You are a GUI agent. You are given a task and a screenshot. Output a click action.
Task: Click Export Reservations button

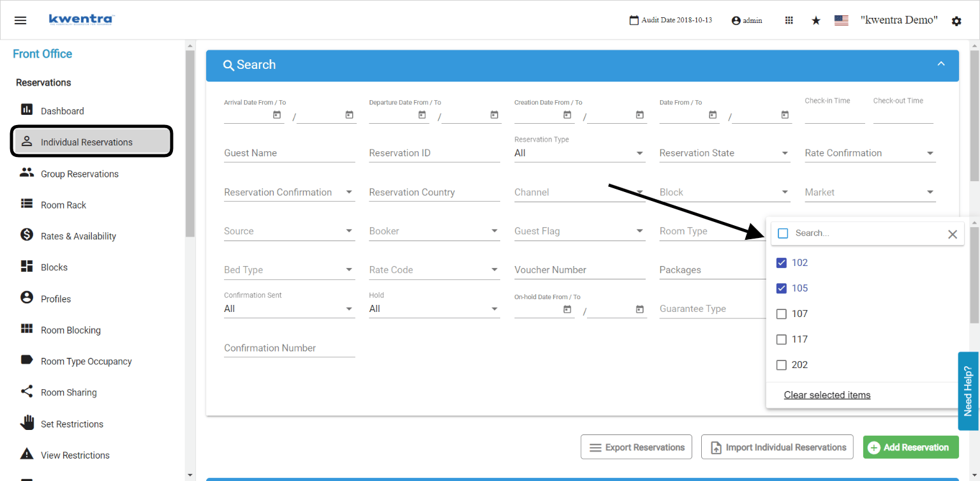[637, 447]
